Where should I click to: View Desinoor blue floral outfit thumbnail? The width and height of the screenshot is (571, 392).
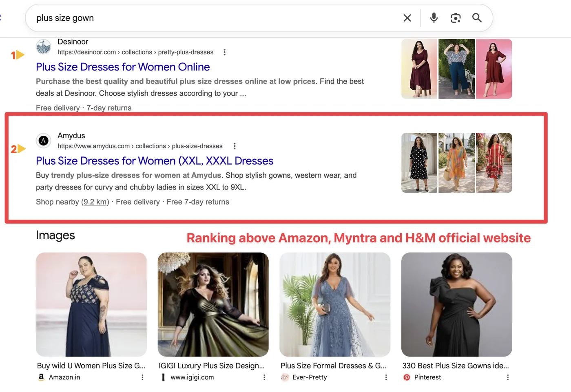pyautogui.click(x=457, y=69)
